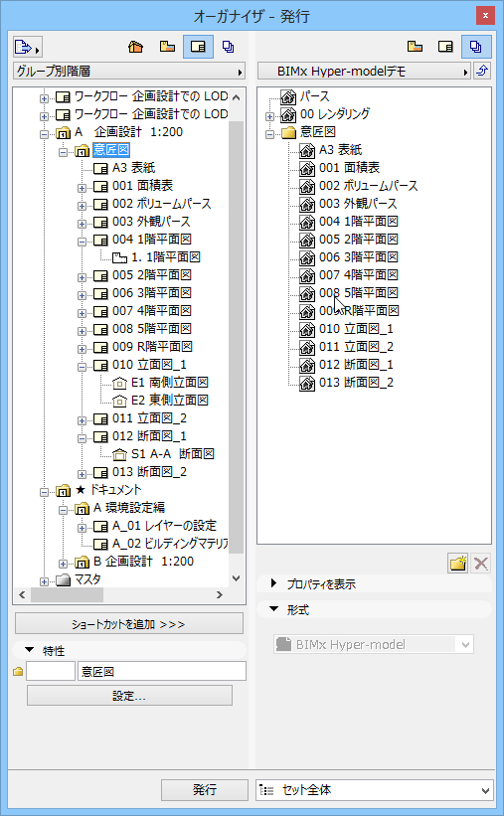The height and width of the screenshot is (816, 504).
Task: Expand the マスタ folder
Action: tap(45, 581)
